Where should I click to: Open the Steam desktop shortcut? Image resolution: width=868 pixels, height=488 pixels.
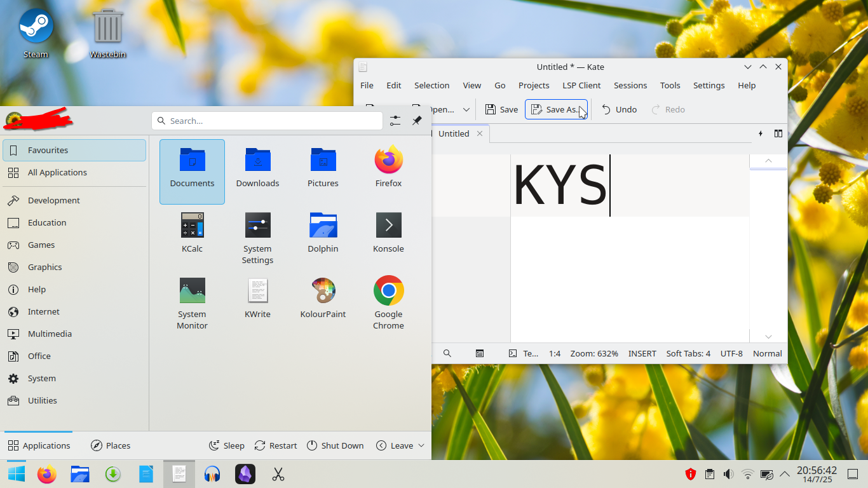click(36, 33)
